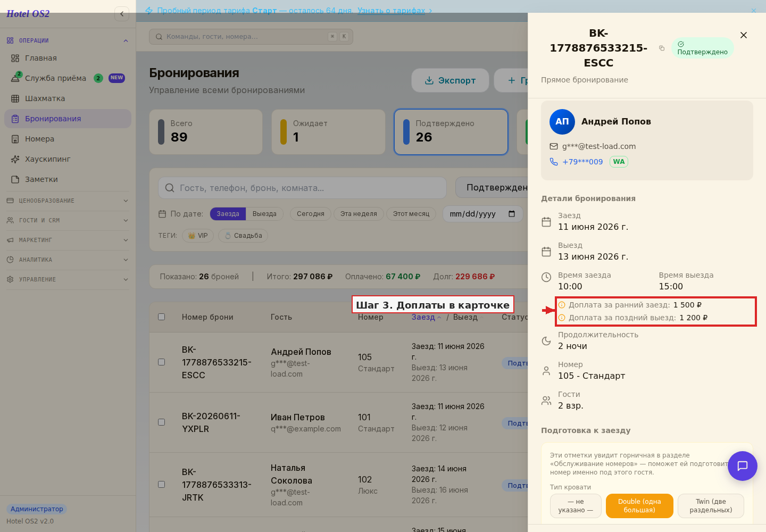Screen dimensions: 766x532
Task: Click the guest search field
Action: 302,188
